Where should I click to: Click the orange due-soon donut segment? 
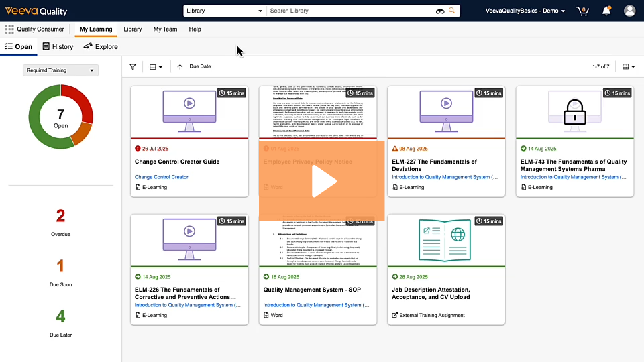pos(83,133)
